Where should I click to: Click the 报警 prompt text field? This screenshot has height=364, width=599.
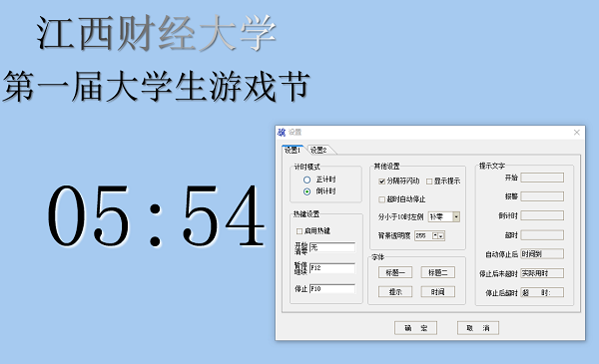pos(542,196)
